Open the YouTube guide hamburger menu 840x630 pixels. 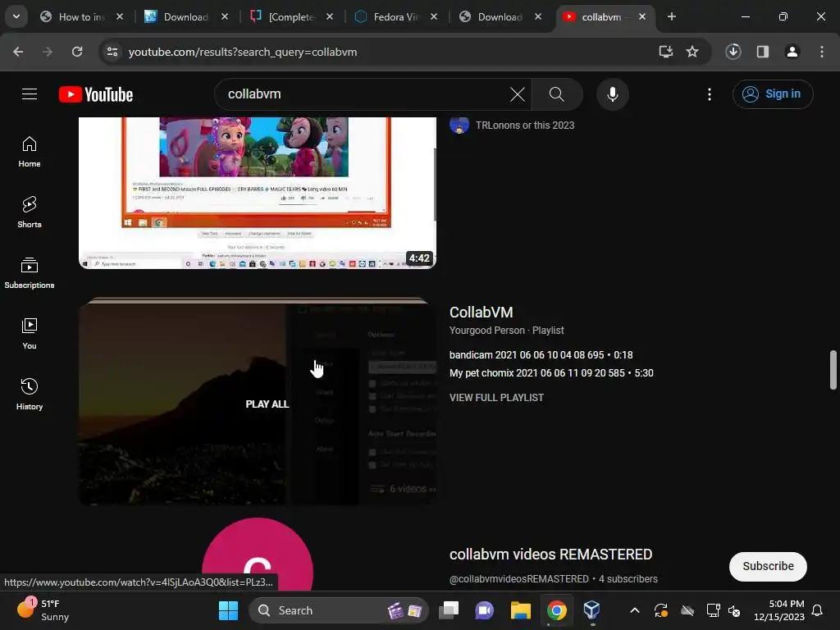pos(30,94)
